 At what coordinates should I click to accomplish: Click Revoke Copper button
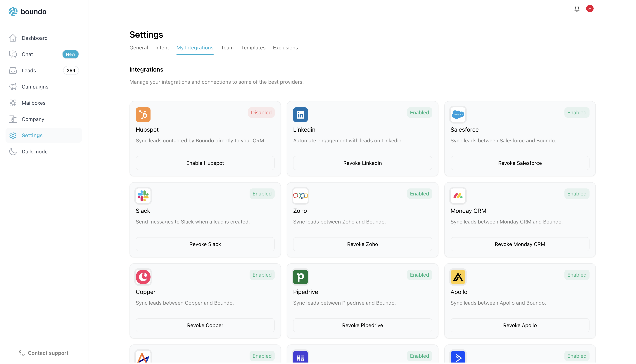[205, 325]
